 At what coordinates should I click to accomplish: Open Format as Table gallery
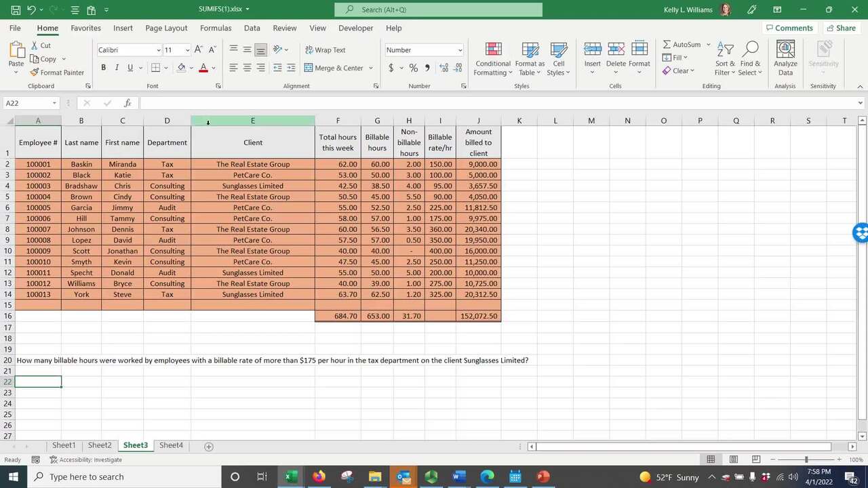tap(530, 59)
